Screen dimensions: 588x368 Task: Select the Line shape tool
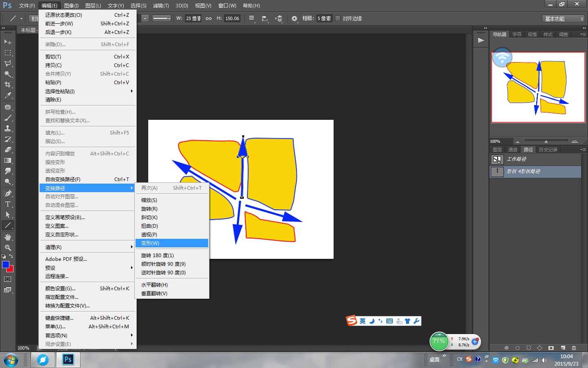click(x=8, y=225)
